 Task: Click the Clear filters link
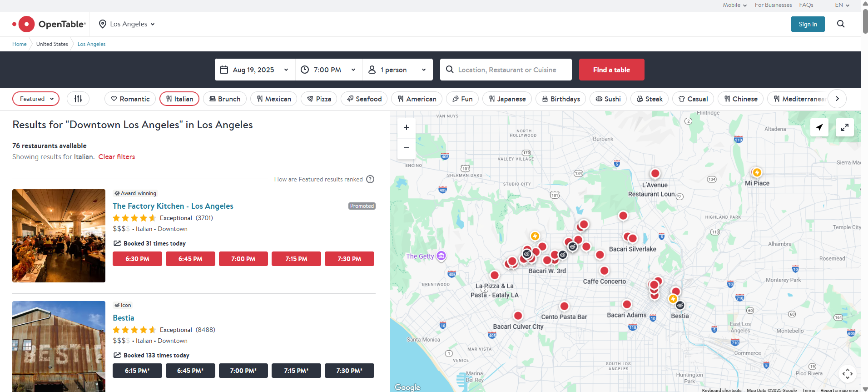pyautogui.click(x=117, y=157)
